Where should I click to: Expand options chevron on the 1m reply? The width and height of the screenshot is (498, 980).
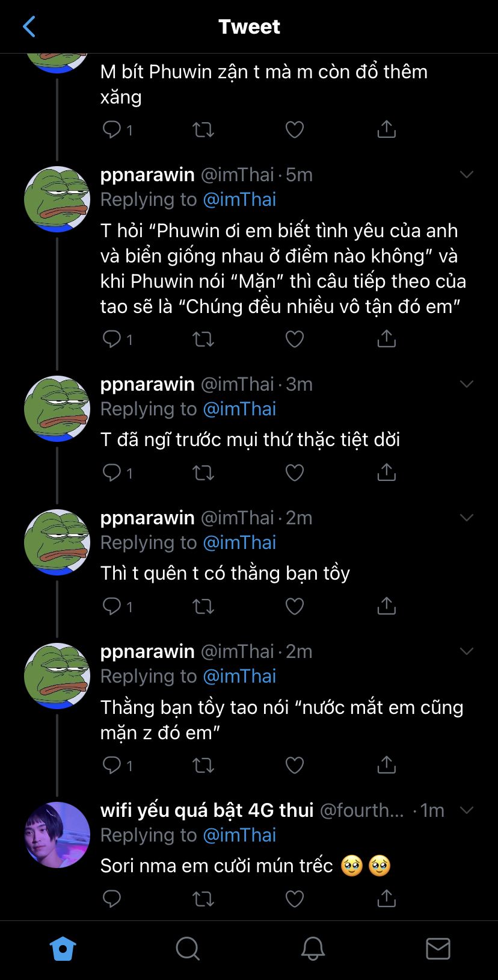[466, 810]
